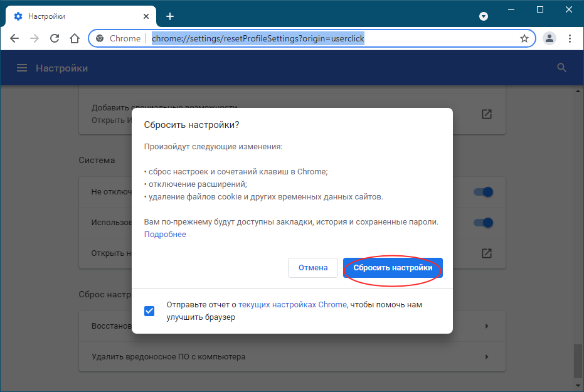Open the user profile avatar icon

549,38
